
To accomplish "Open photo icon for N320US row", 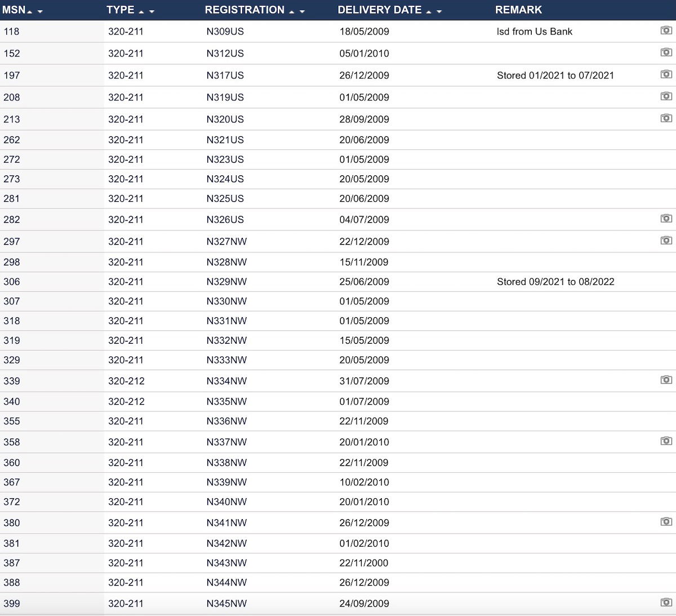I will point(666,118).
